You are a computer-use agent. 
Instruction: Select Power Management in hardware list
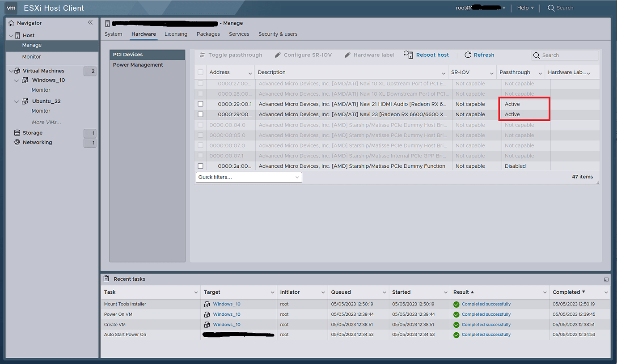coord(147,65)
